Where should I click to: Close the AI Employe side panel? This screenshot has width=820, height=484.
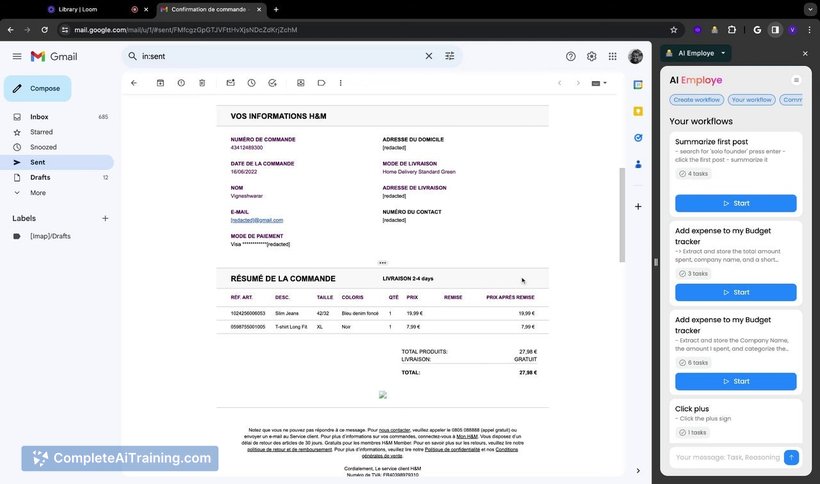point(805,53)
